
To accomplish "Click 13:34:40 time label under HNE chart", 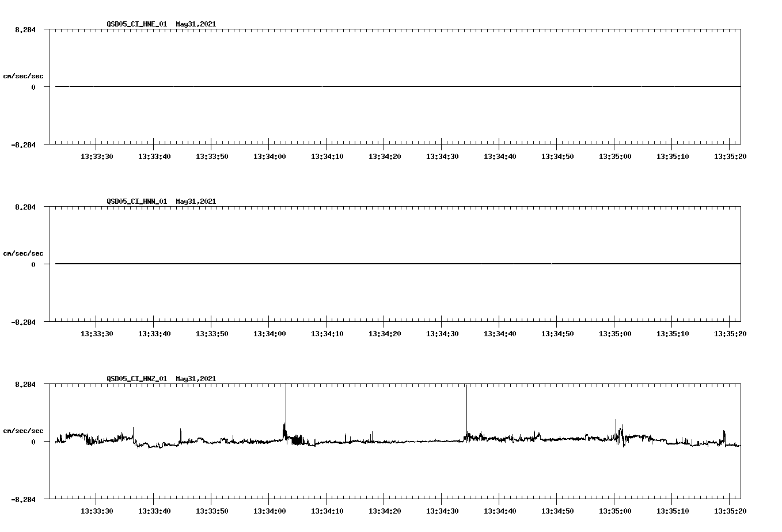I will click(x=500, y=157).
